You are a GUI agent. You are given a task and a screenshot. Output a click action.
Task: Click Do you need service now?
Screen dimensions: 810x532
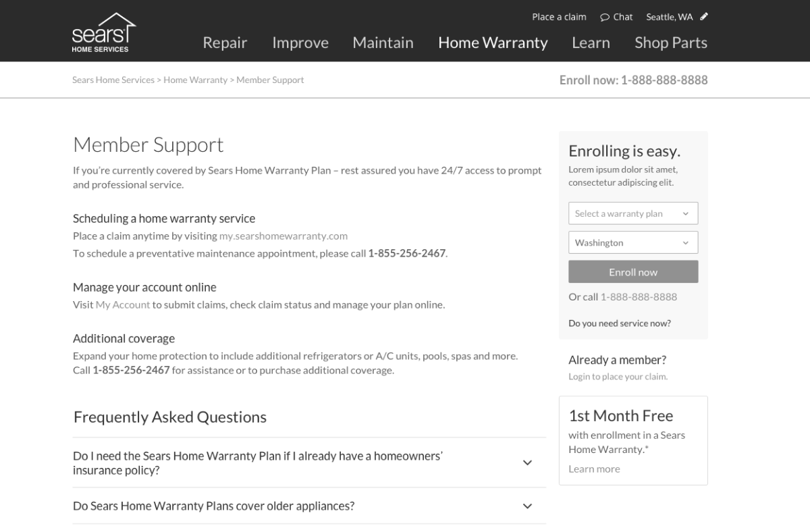[x=619, y=323]
